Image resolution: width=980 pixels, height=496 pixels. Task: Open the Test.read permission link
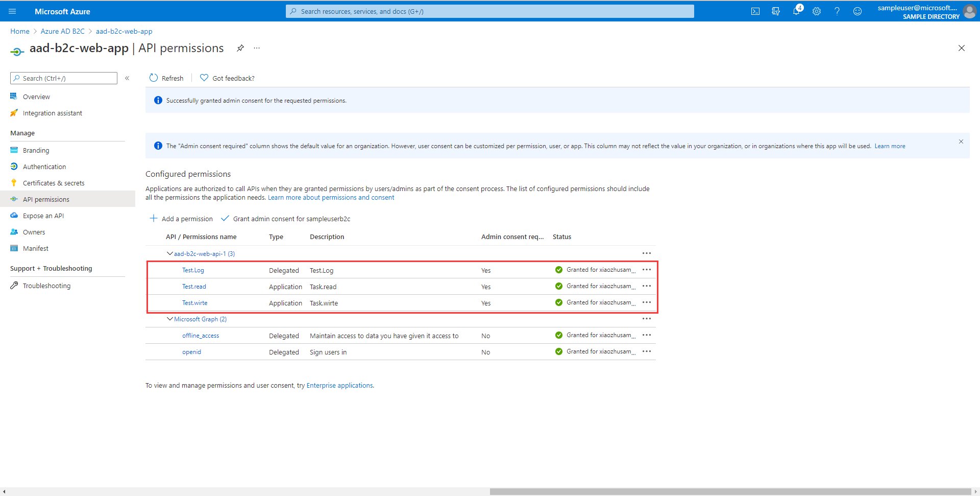click(x=194, y=287)
